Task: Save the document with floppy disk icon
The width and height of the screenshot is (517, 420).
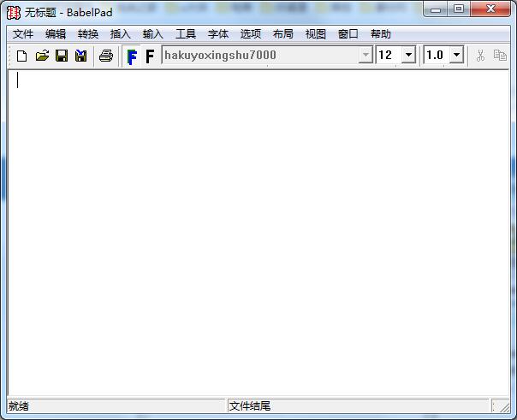Action: (62, 56)
